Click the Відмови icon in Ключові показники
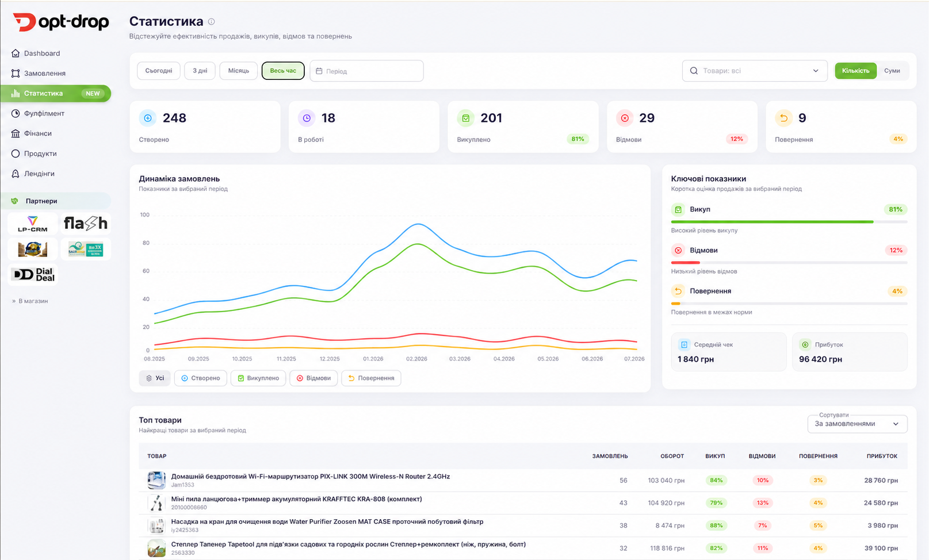 coord(678,251)
